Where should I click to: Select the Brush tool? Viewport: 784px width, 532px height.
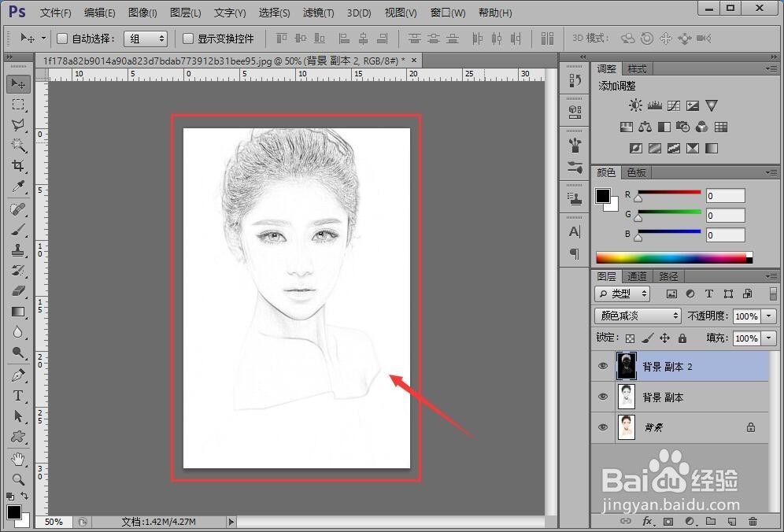18,230
